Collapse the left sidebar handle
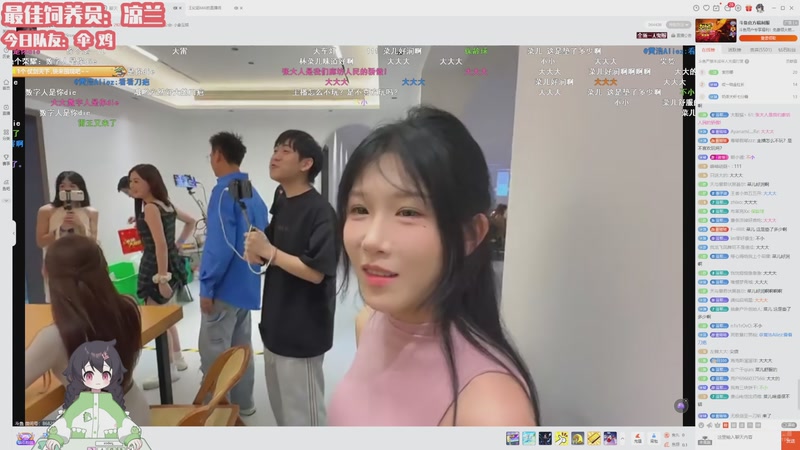This screenshot has height=450, width=800. (14, 233)
